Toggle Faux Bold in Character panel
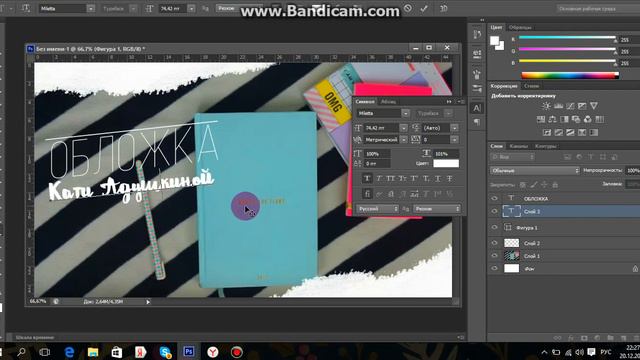Screen dimensions: 640x360 click(x=367, y=178)
